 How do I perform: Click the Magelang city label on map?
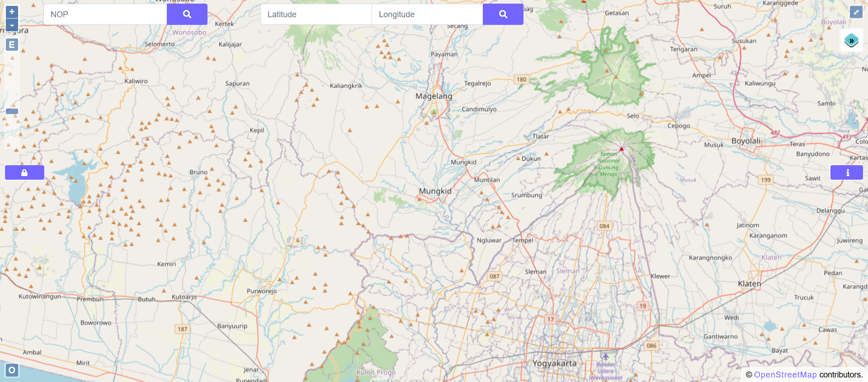[434, 96]
